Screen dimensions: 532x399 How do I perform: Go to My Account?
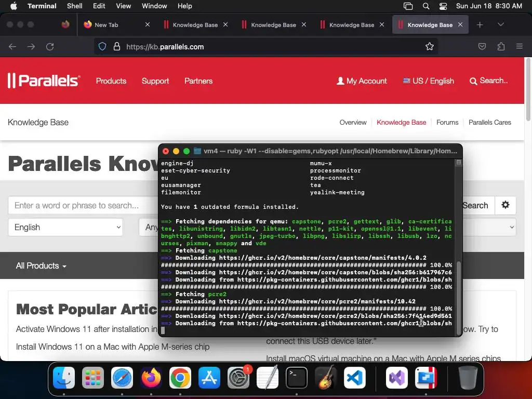pyautogui.click(x=362, y=81)
